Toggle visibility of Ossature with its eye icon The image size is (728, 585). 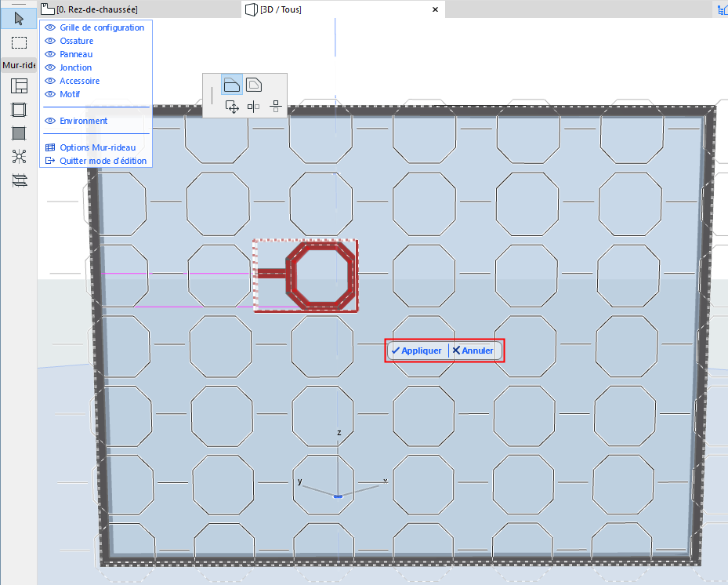click(49, 40)
